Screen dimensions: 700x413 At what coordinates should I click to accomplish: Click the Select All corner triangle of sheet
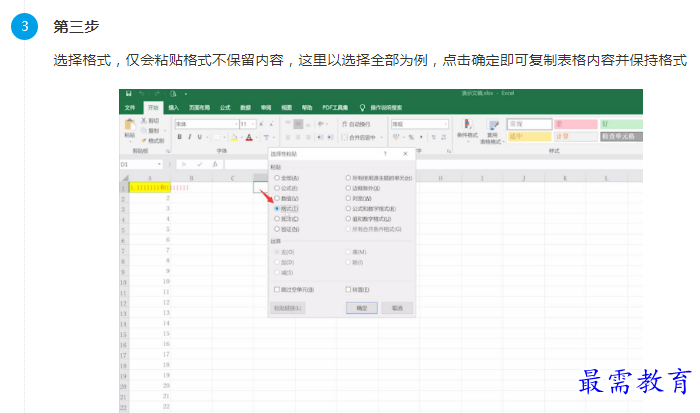(125, 178)
